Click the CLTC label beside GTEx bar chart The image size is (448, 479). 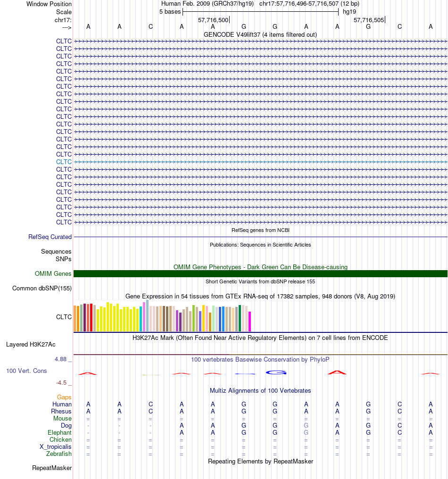64,317
